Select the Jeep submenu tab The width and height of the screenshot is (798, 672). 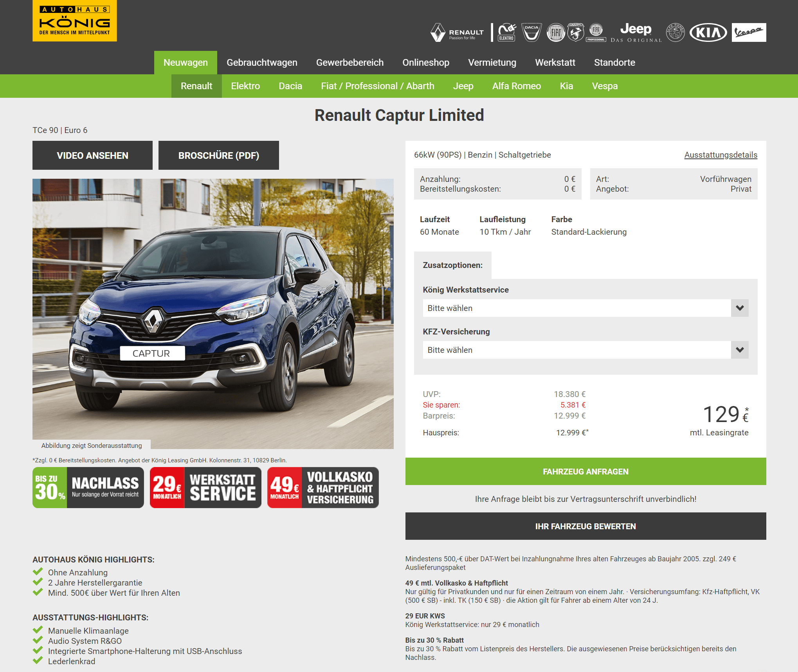[463, 86]
